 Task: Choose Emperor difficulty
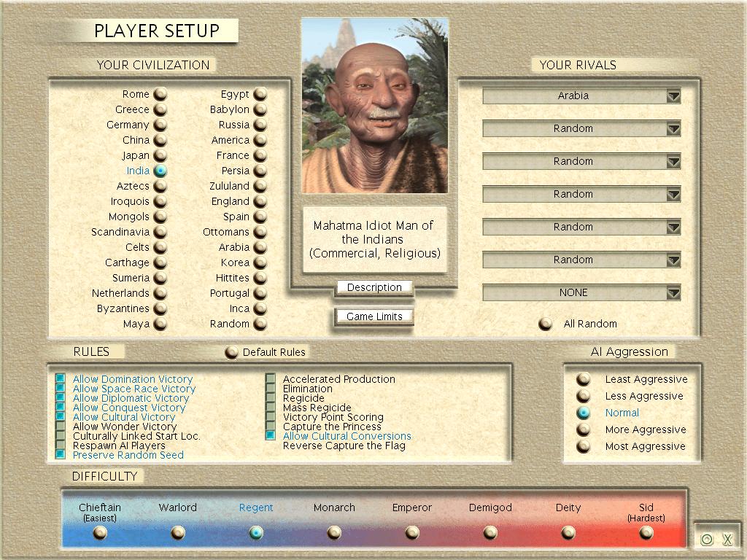413,532
